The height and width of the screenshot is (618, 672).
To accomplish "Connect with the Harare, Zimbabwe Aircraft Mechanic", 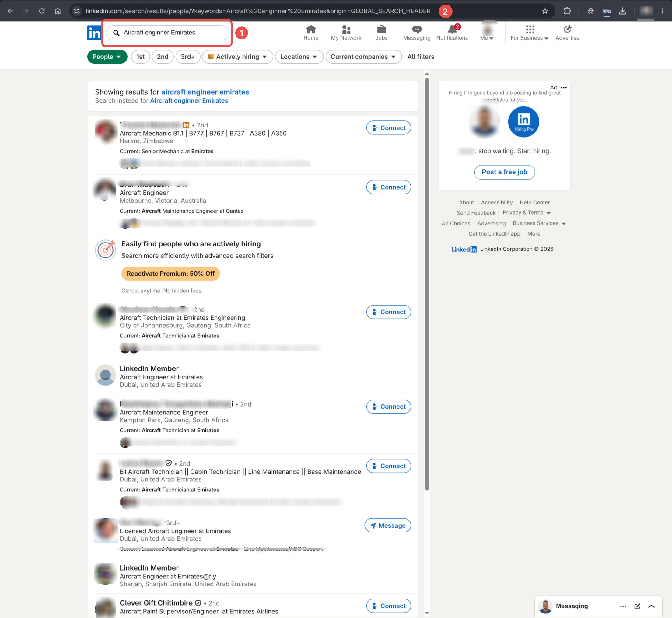I will click(388, 128).
